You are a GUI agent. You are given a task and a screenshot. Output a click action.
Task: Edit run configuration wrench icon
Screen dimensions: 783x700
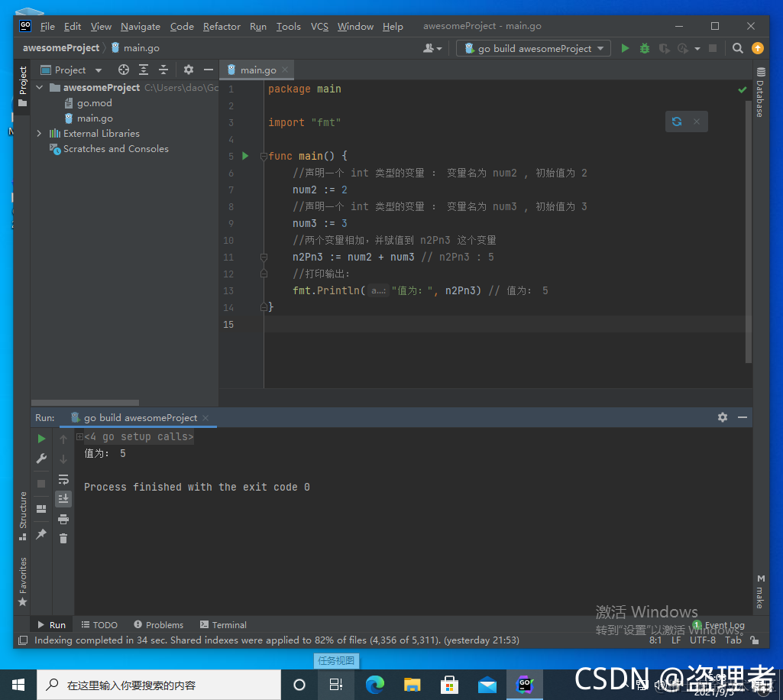click(x=41, y=459)
